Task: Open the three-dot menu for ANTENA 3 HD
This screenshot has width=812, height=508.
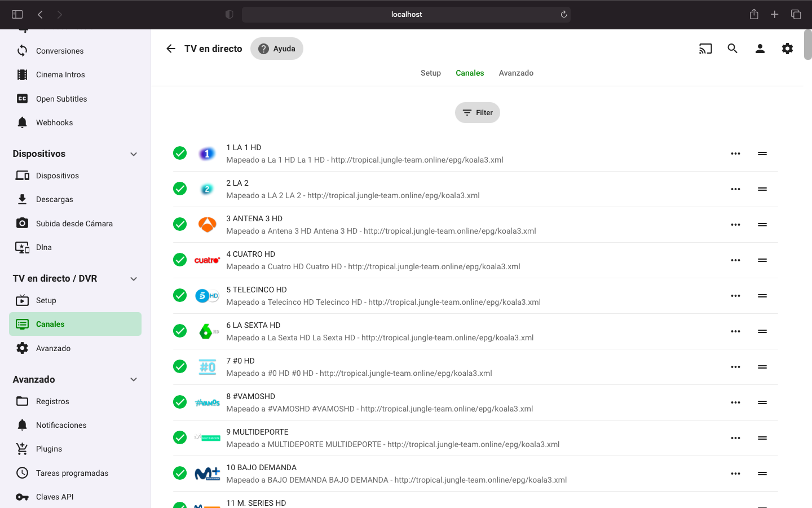Action: point(735,225)
